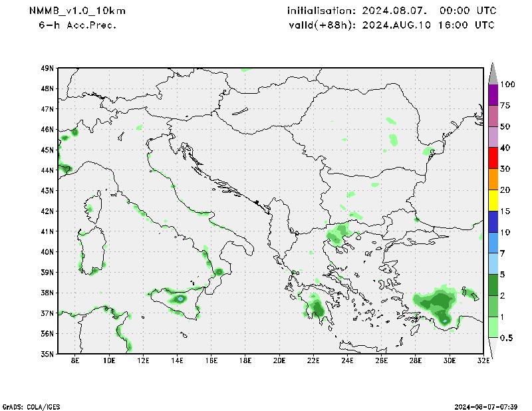Click the large rain area over southwest Turkey
This screenshot has height=411, width=532.
click(x=438, y=303)
